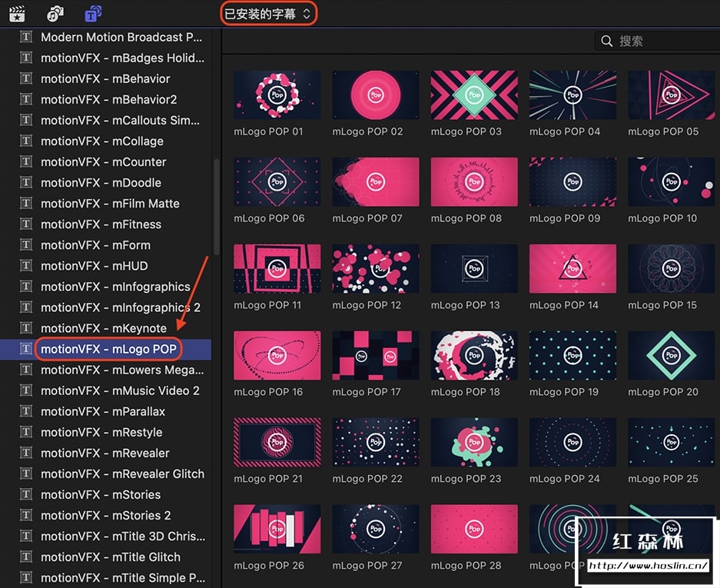This screenshot has height=588, width=720.
Task: Select the mLogo POP 03 thumbnail
Action: point(474,95)
